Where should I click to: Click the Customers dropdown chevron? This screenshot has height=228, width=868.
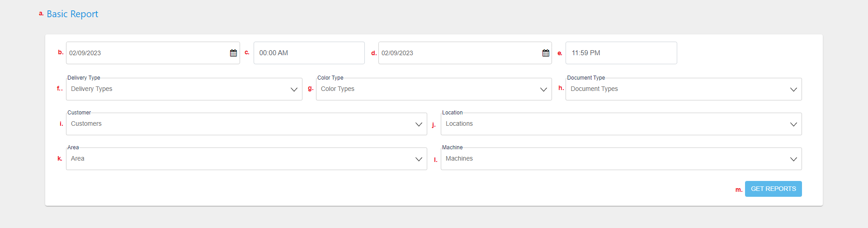click(x=419, y=124)
